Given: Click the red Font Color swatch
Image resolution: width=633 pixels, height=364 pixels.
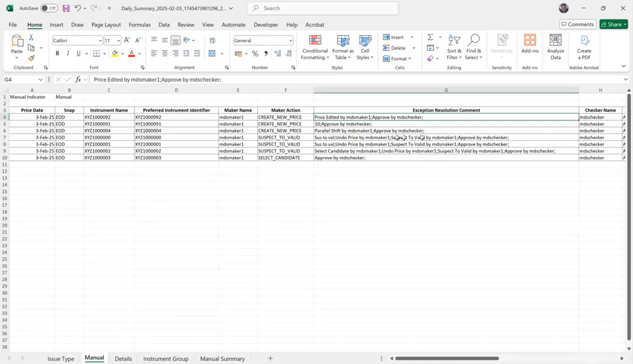Looking at the screenshot, I should (131, 53).
